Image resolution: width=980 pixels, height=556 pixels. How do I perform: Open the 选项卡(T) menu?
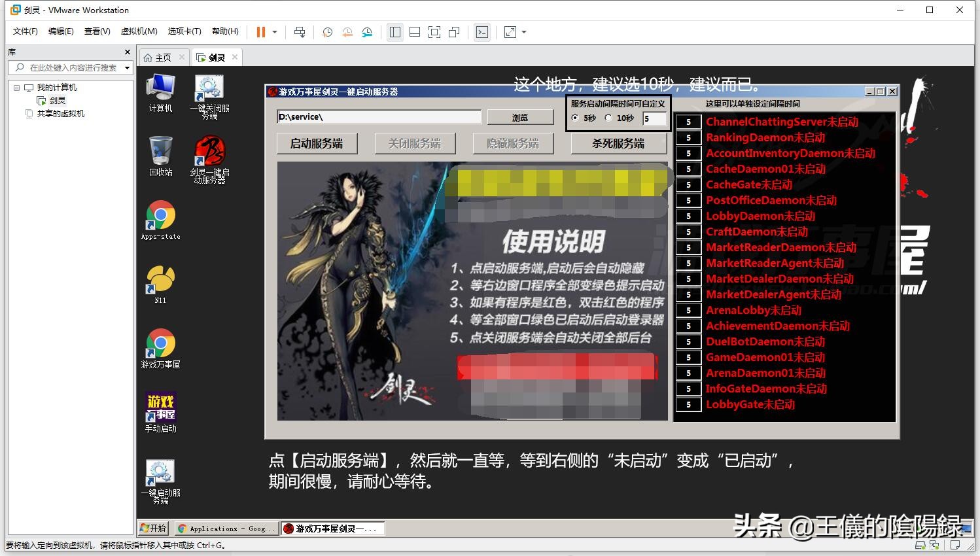184,31
